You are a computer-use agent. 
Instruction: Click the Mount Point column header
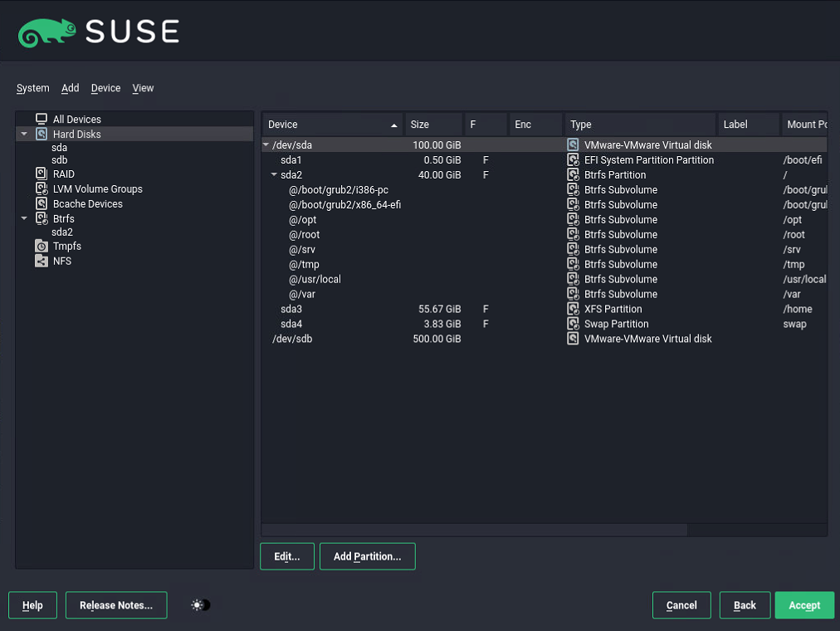coord(804,125)
